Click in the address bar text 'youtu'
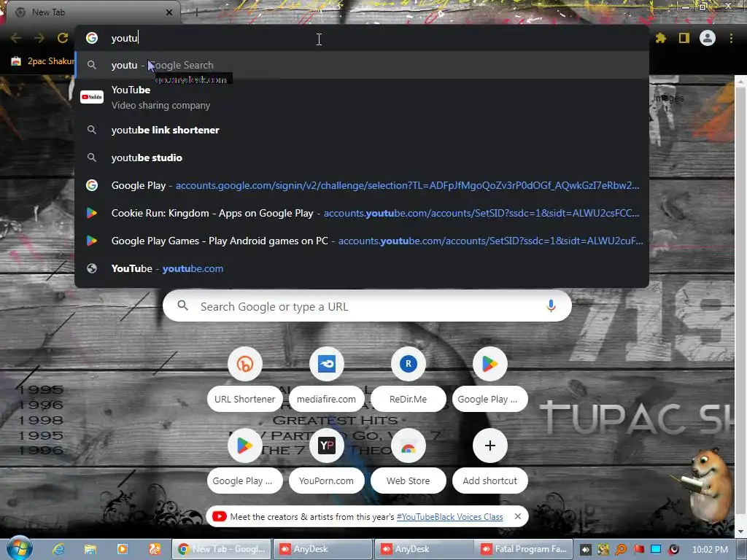Screen dimensions: 747x560 [124, 38]
